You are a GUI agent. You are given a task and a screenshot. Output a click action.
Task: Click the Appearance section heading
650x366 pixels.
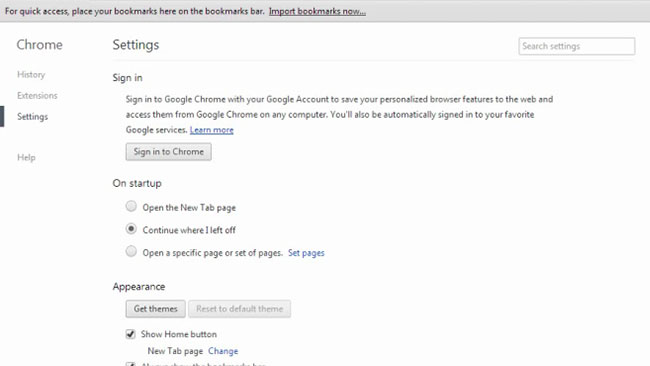(x=139, y=286)
